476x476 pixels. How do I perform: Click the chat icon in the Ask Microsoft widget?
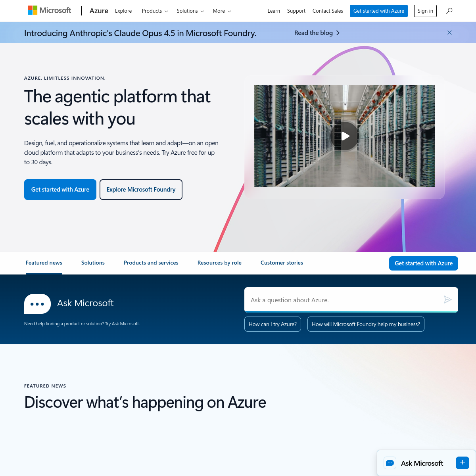coord(390,463)
